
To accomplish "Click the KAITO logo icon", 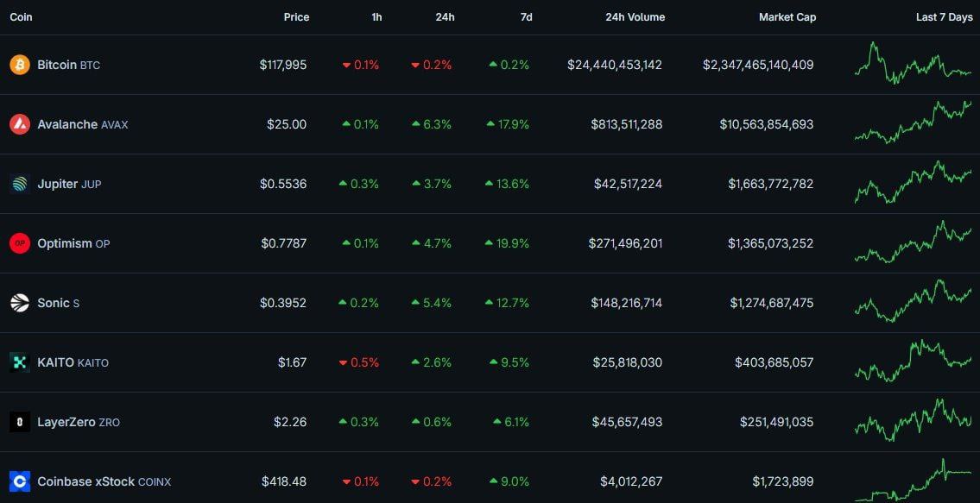I will 19,362.
